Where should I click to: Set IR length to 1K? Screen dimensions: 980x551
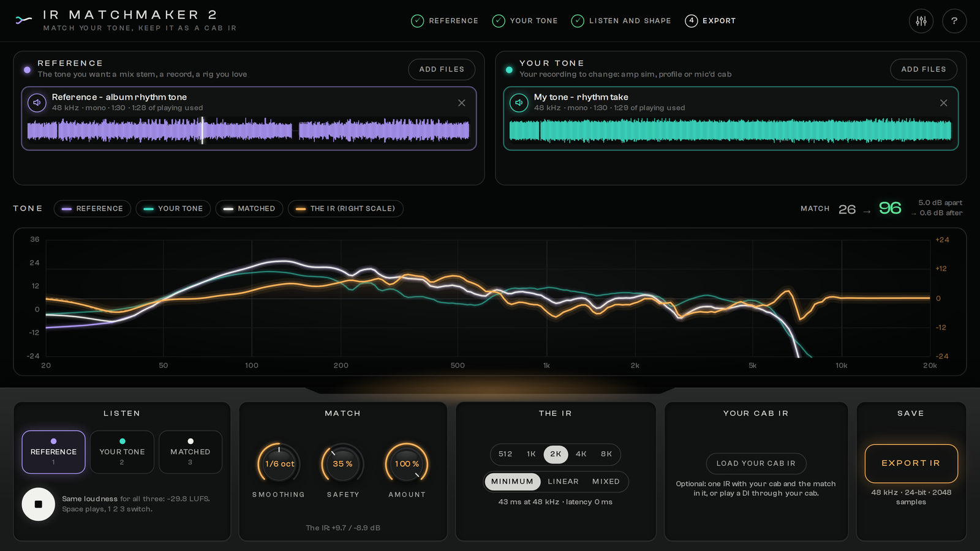[531, 454]
